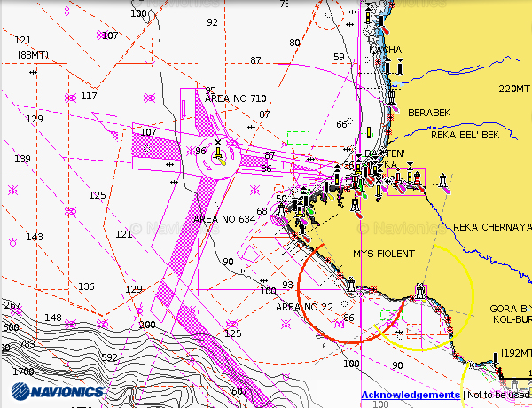This screenshot has height=408, width=532.
Task: Select the wreck symbol overlapping depth 107 at top
Action: 101,35
